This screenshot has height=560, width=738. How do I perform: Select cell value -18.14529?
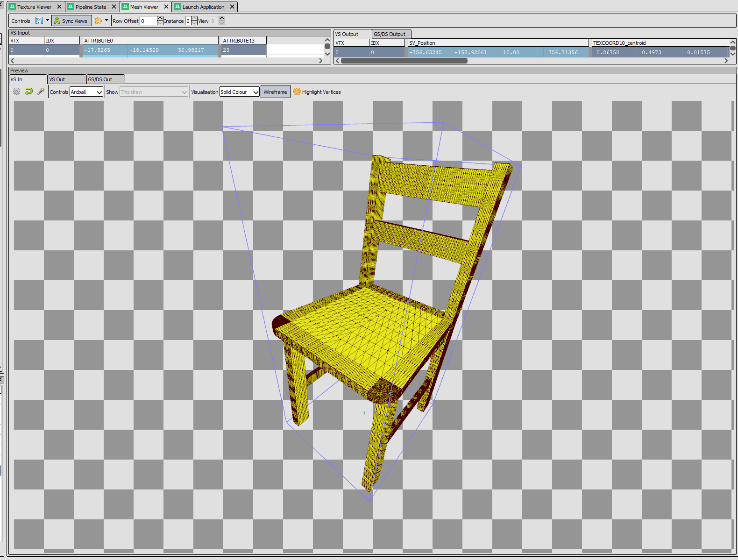pyautogui.click(x=150, y=50)
